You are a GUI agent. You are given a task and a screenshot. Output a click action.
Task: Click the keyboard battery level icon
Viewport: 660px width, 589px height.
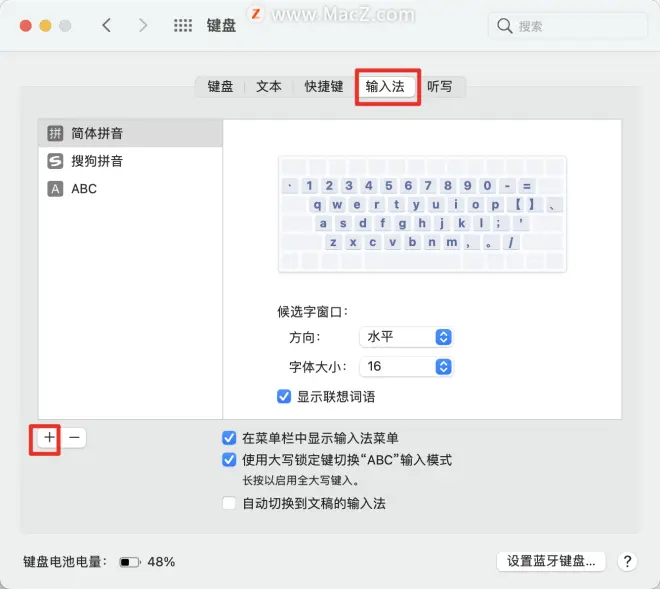[130, 562]
